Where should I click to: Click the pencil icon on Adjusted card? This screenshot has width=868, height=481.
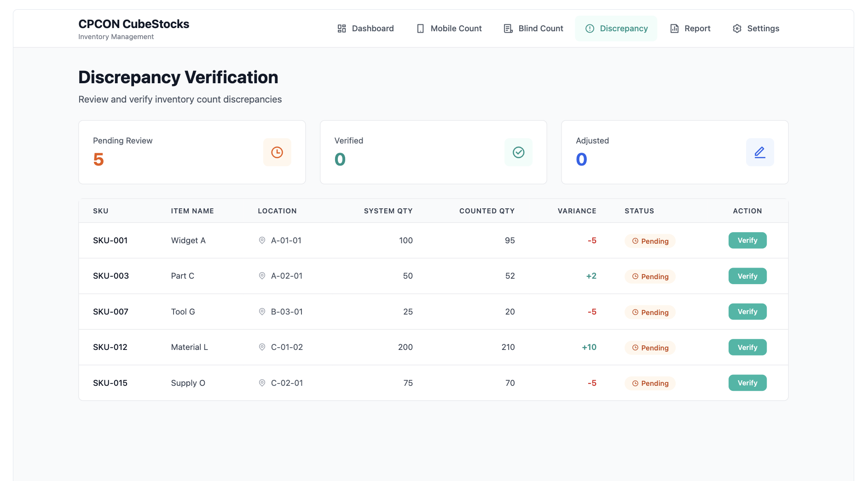tap(760, 152)
